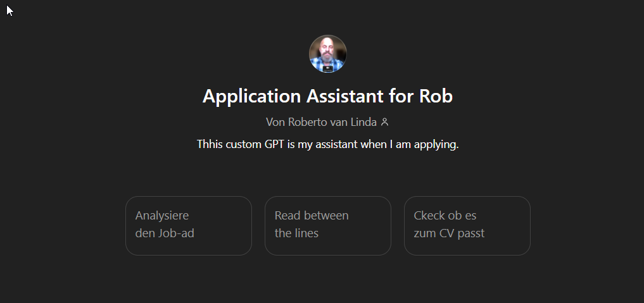The height and width of the screenshot is (303, 644).
Task: Click the "den Job-ad" line in the first card
Action: click(165, 233)
